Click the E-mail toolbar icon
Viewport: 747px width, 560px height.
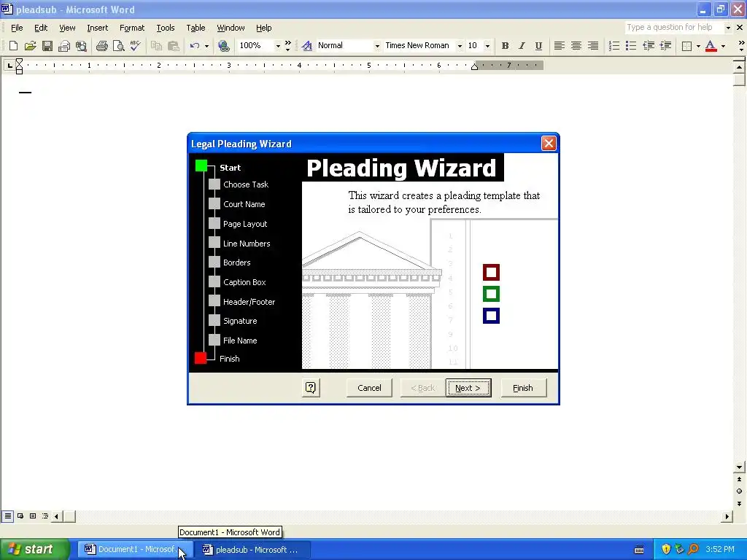point(64,46)
